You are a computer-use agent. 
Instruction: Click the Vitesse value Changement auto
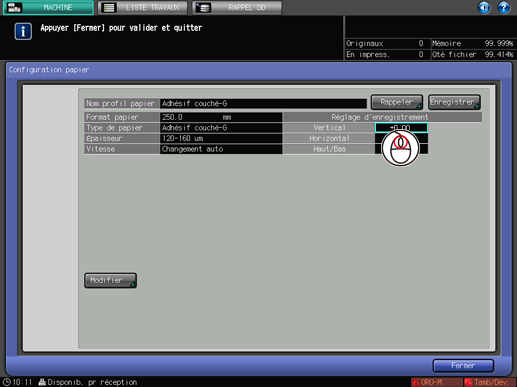[221, 149]
